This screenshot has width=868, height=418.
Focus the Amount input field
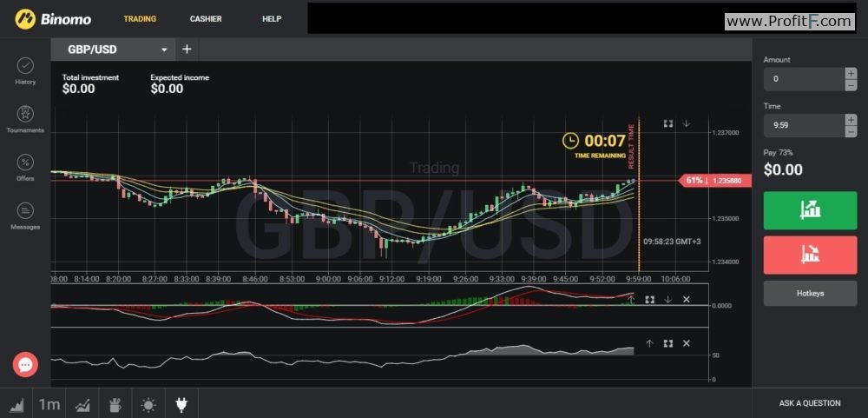coord(805,79)
